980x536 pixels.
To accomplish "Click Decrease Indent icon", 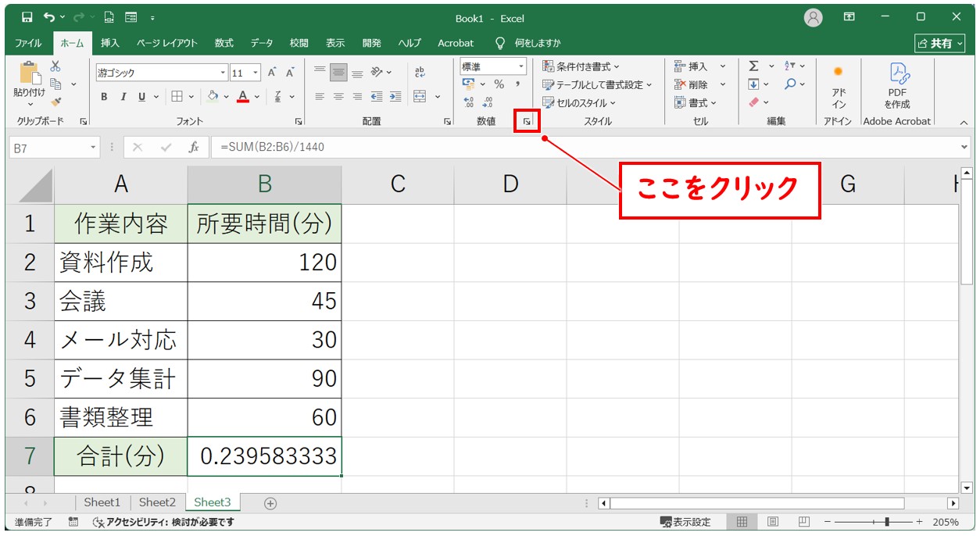I will (x=377, y=97).
